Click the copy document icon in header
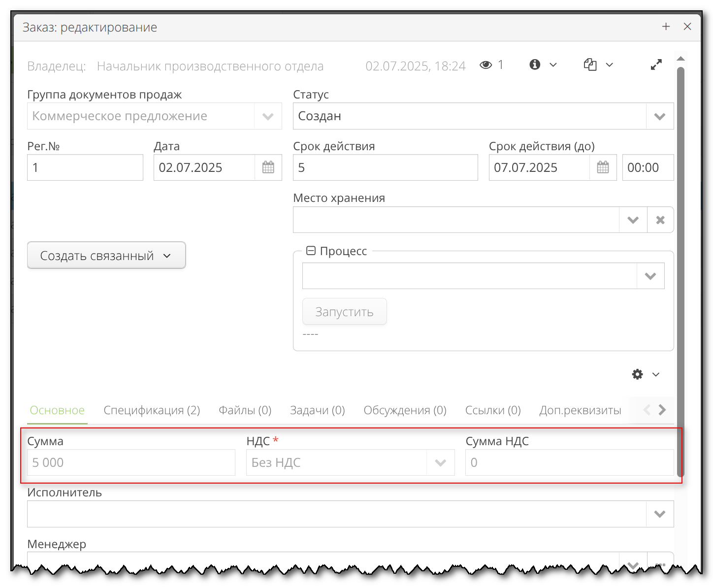 click(590, 65)
